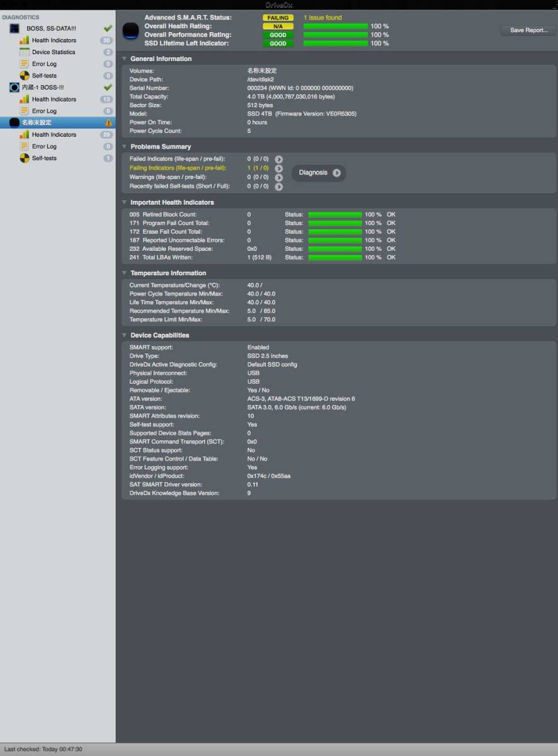Open Error Log under 名称未設定
Image resolution: width=558 pixels, height=756 pixels.
click(44, 146)
